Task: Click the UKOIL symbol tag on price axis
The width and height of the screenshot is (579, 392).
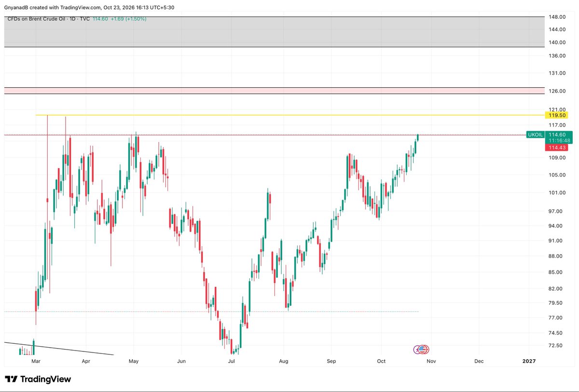Action: coord(536,135)
